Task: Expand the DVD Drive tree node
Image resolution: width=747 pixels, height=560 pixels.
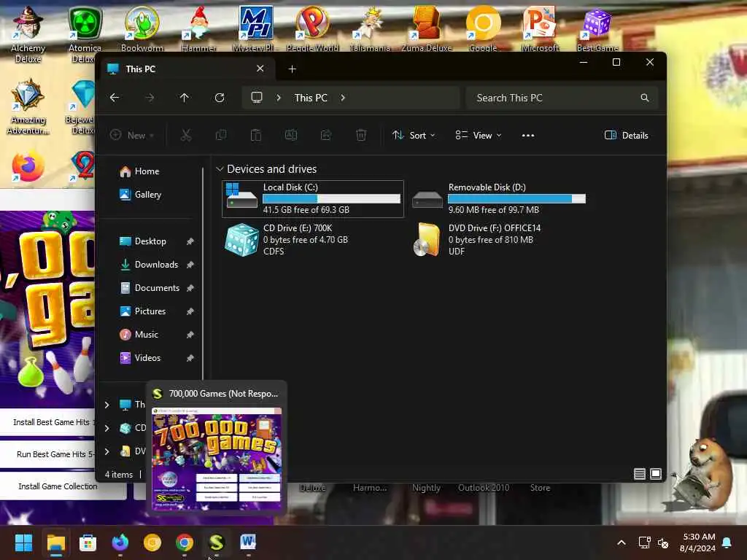Action: [x=107, y=451]
